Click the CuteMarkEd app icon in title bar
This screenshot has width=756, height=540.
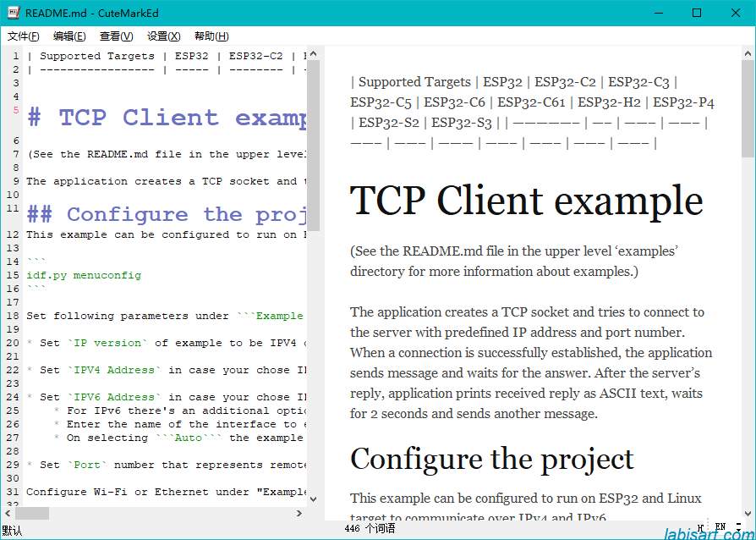[14, 13]
